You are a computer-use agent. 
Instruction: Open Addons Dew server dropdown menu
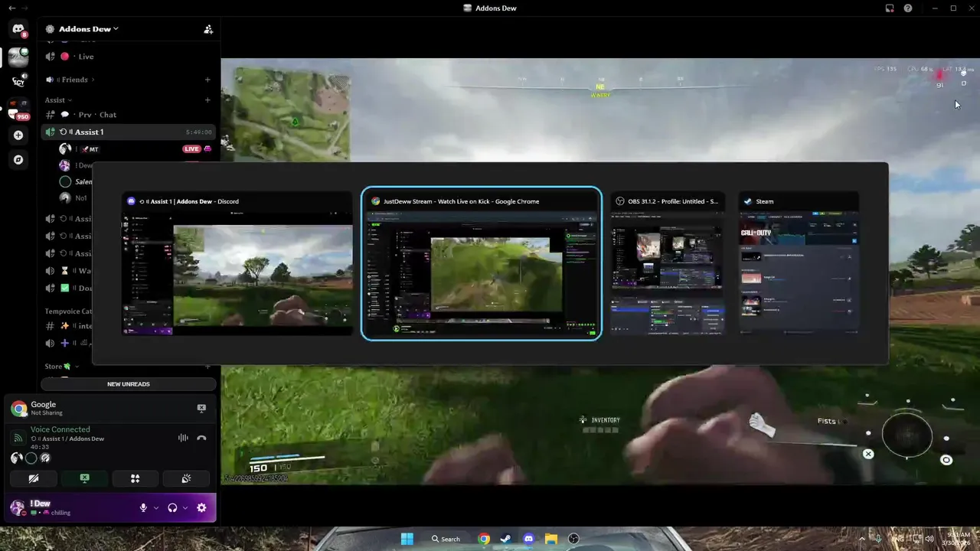click(89, 29)
